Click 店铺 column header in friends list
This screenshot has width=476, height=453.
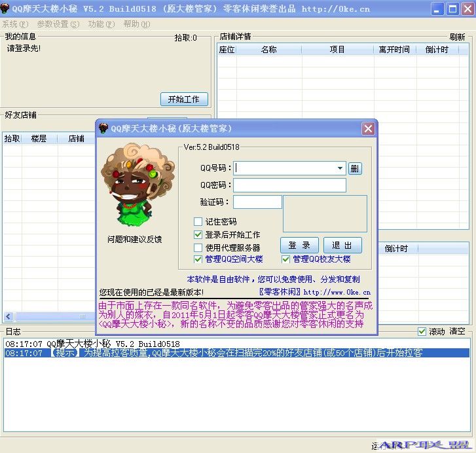[76, 139]
